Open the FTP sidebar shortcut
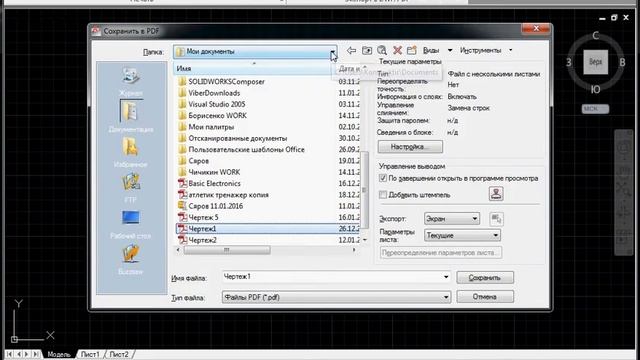The height and width of the screenshot is (360, 640). [x=131, y=188]
